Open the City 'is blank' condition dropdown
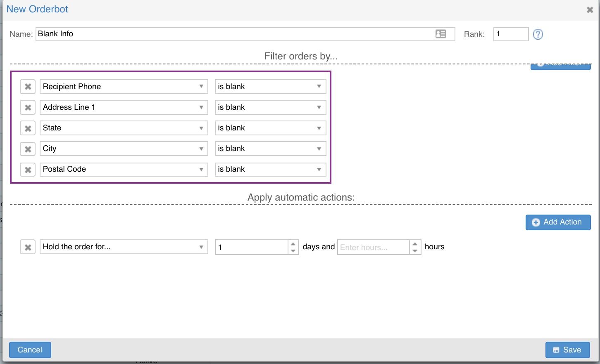The height and width of the screenshot is (364, 600). 270,149
